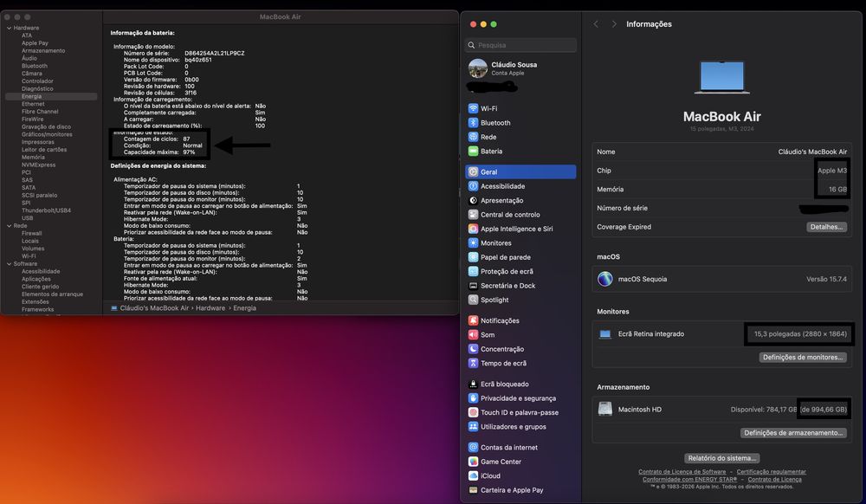Open Tempo de ecrã settings
Viewport: 866px width, 504px height.
[x=520, y=363]
